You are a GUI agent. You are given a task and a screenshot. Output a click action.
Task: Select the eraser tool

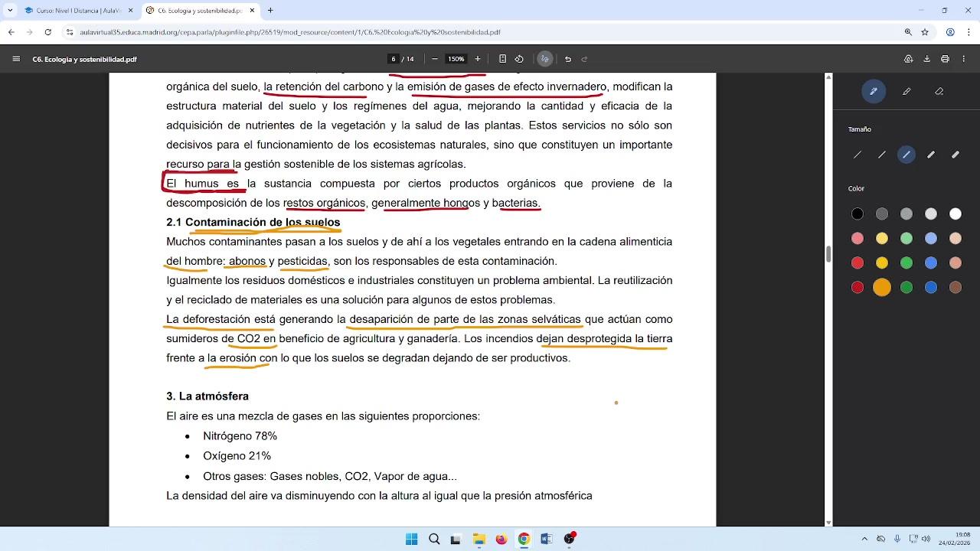[939, 91]
